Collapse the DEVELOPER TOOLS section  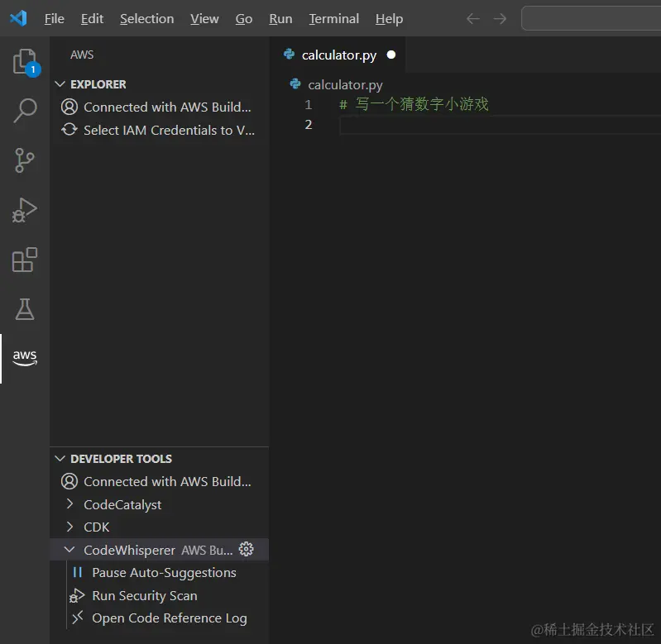click(x=60, y=459)
